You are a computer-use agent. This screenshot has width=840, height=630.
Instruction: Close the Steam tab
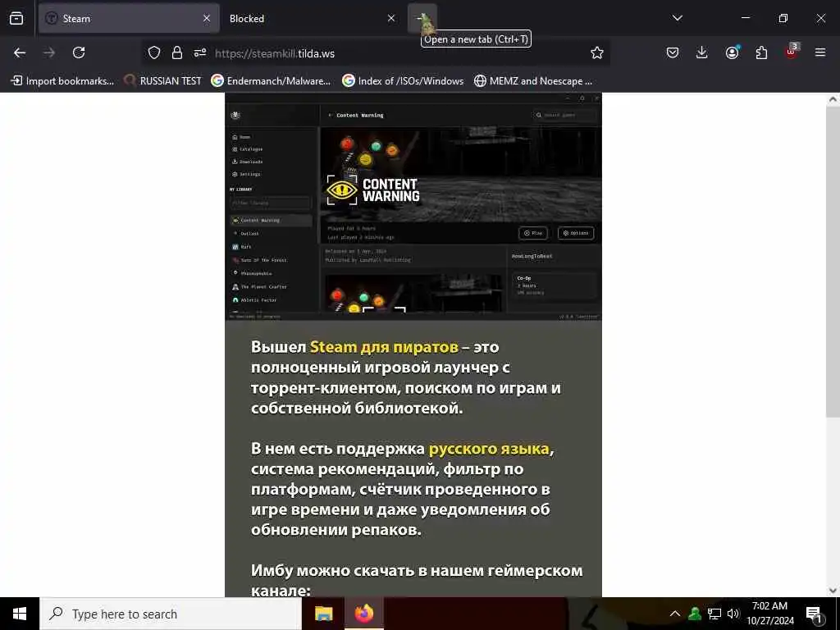point(207,18)
